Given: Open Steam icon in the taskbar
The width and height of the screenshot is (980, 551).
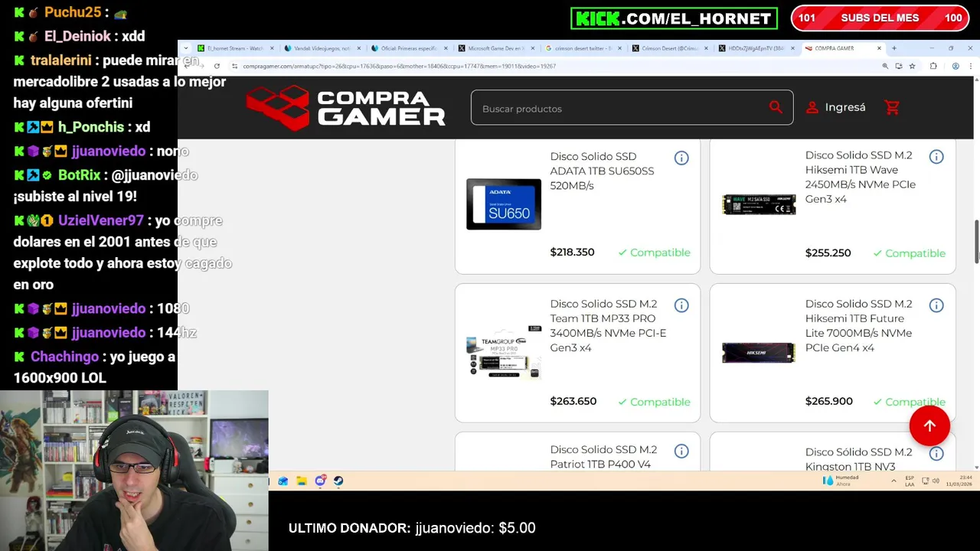Looking at the screenshot, I should click(x=338, y=481).
